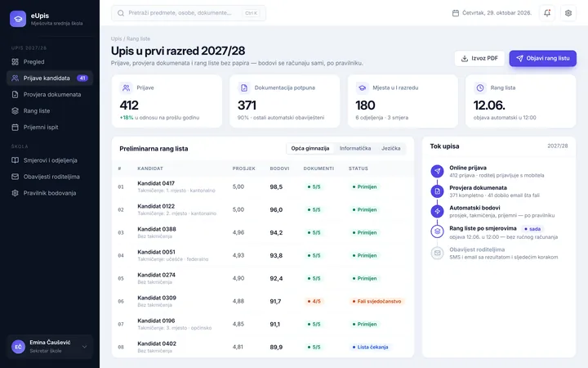588x368 pixels.
Task: Click the Automatski bodovi lightning icon
Action: click(x=437, y=211)
